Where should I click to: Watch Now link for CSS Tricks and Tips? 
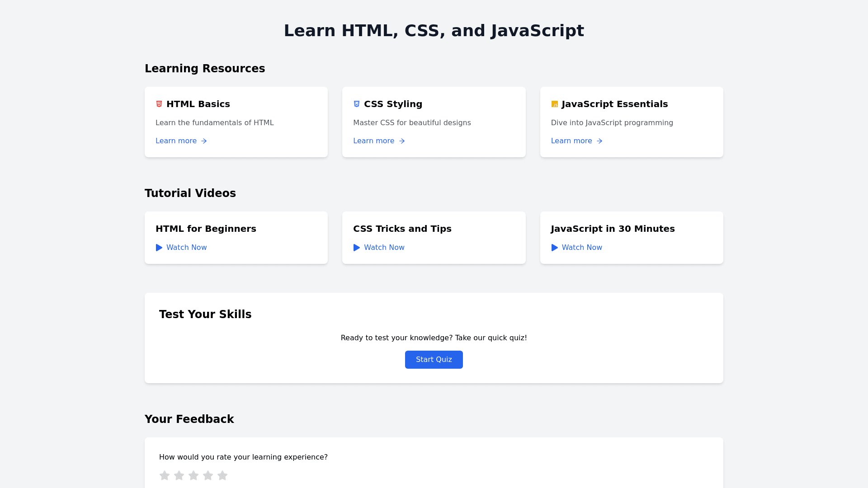click(384, 248)
